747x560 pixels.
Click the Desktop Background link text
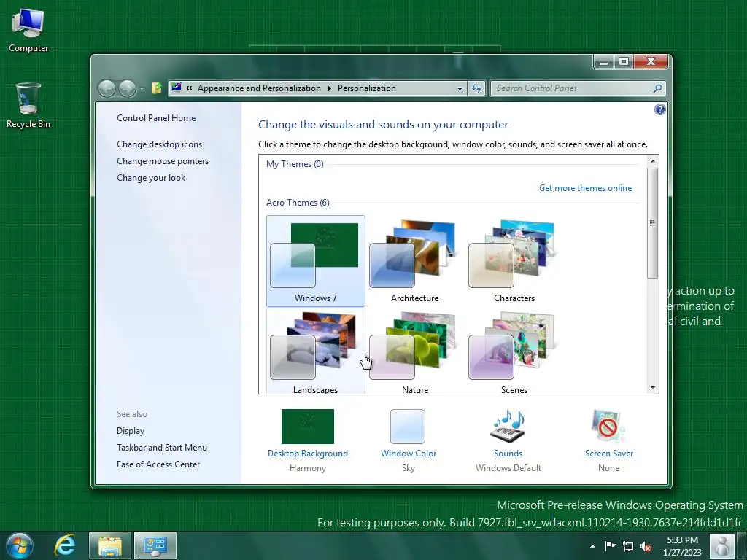308,454
